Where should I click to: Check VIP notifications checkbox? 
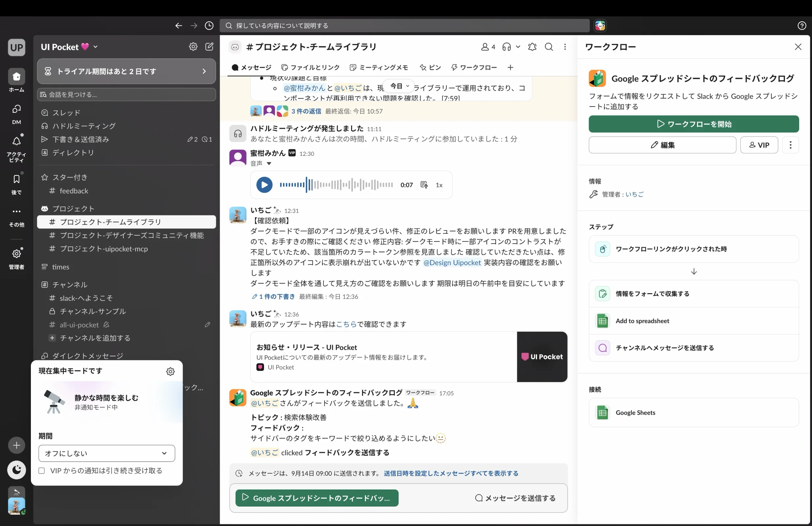(x=42, y=471)
